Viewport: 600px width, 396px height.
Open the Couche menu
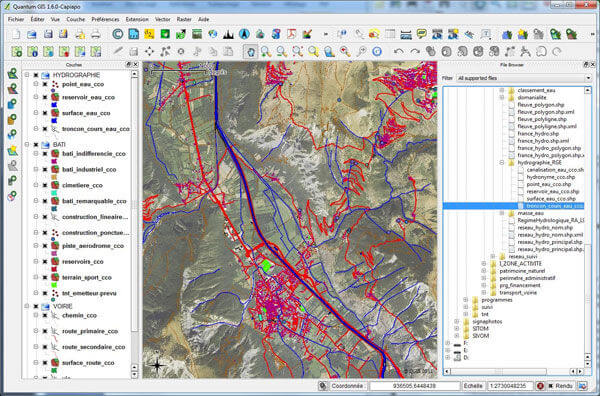tap(75, 19)
